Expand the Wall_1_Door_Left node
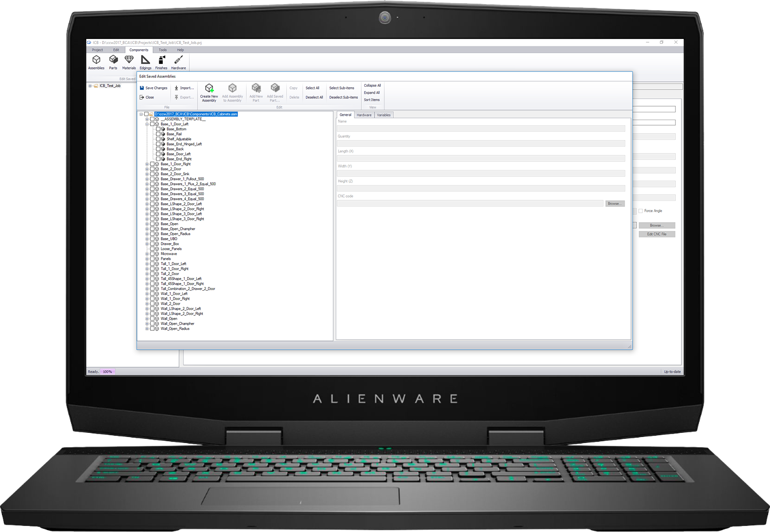Image resolution: width=770 pixels, height=532 pixels. tap(147, 294)
